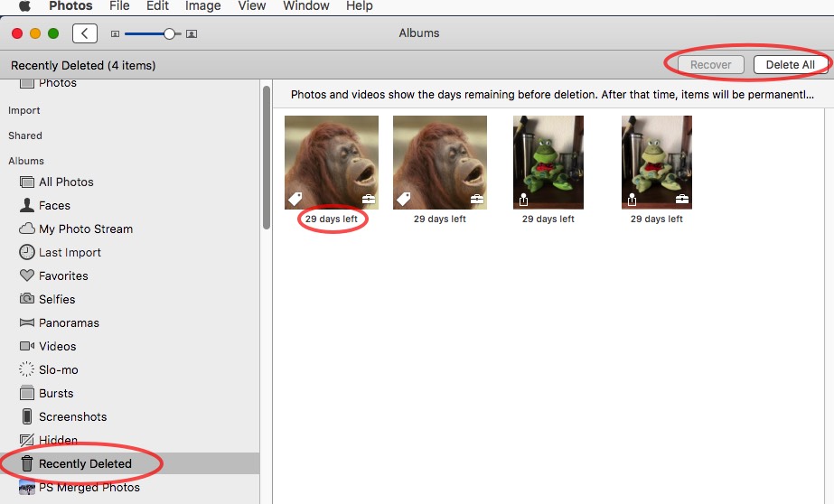The image size is (834, 504).
Task: Click the My Photo Stream cloud icon
Action: 26,229
